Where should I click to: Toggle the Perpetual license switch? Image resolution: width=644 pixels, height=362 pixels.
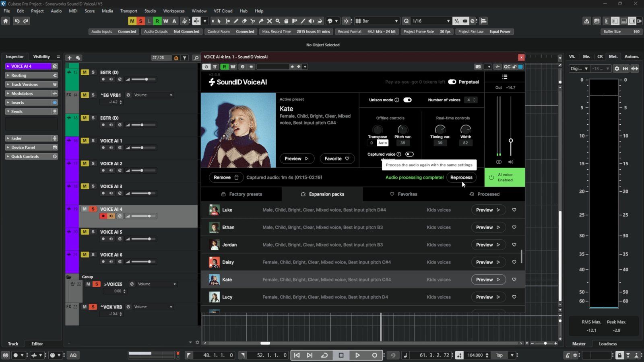click(452, 82)
